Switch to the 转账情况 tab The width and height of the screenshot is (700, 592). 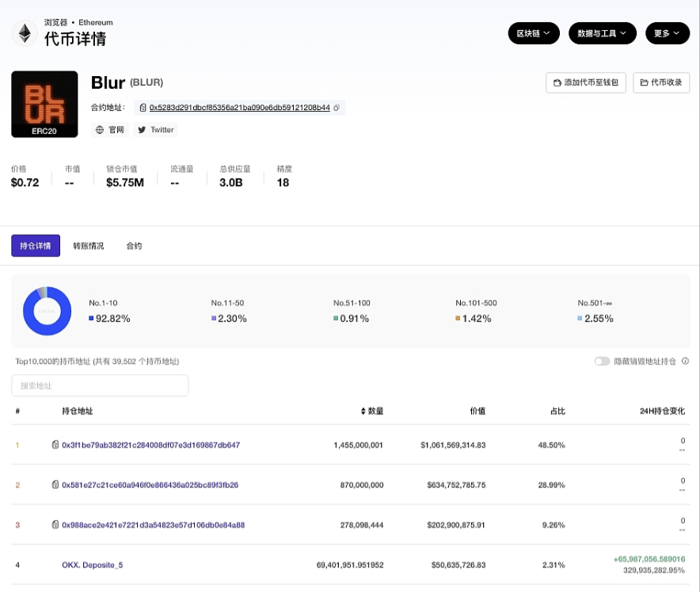(89, 246)
